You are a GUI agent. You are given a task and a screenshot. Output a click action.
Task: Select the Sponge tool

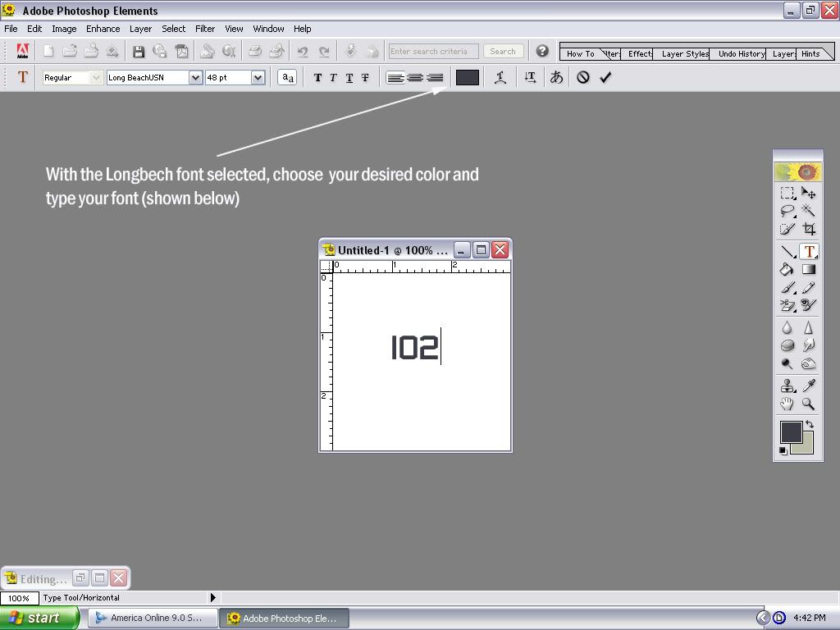tap(787, 345)
